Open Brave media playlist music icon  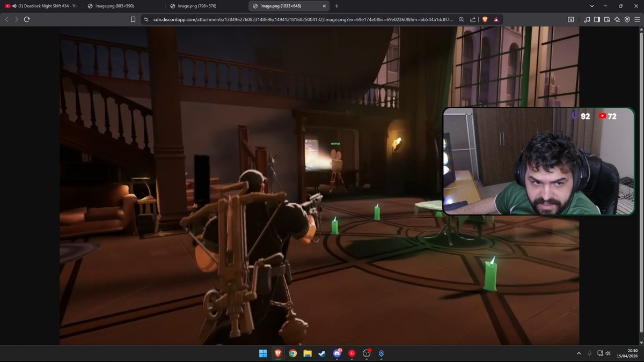tap(587, 19)
